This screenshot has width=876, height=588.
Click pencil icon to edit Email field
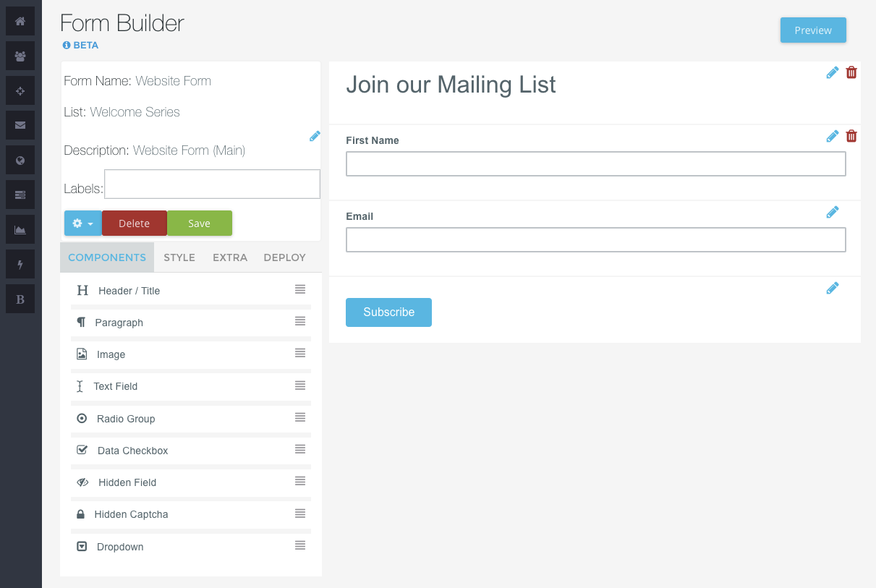[x=833, y=212]
